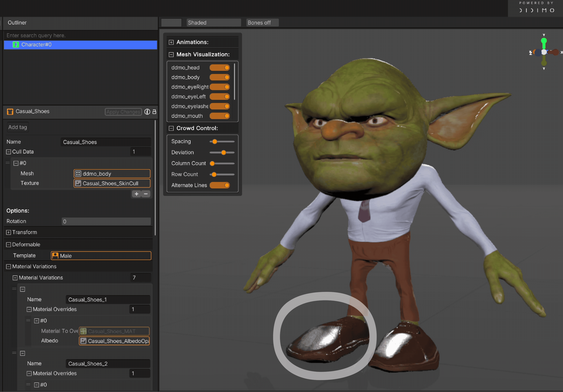Image resolution: width=563 pixels, height=392 pixels.
Task: Toggle ddmo_mouth mesh visibility
Action: (219, 116)
